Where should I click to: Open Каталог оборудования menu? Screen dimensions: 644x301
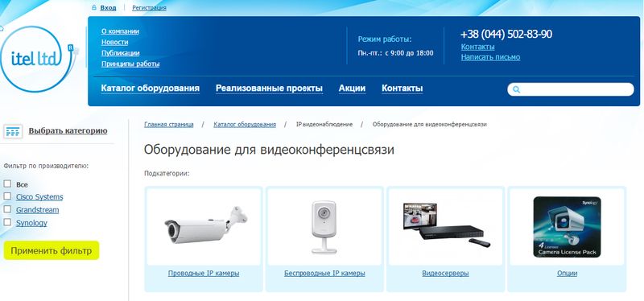[x=151, y=89]
